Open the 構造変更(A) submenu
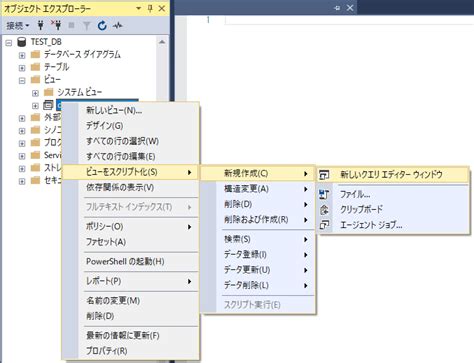 [258, 189]
